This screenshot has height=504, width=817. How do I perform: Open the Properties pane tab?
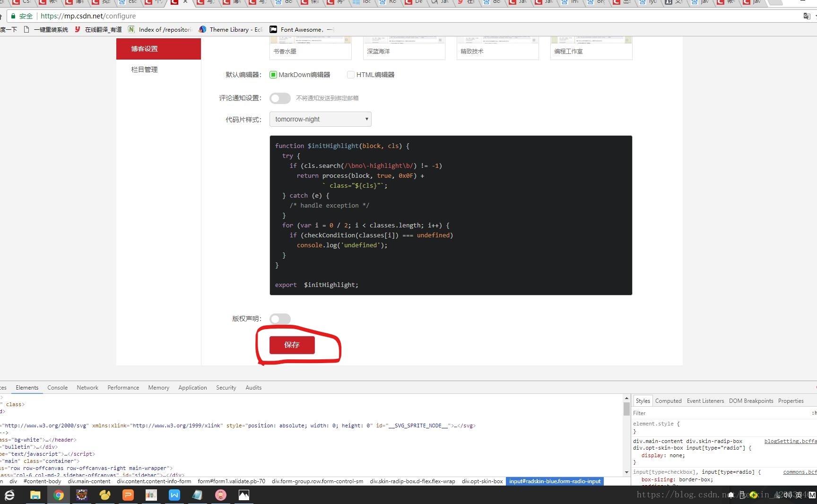click(791, 401)
